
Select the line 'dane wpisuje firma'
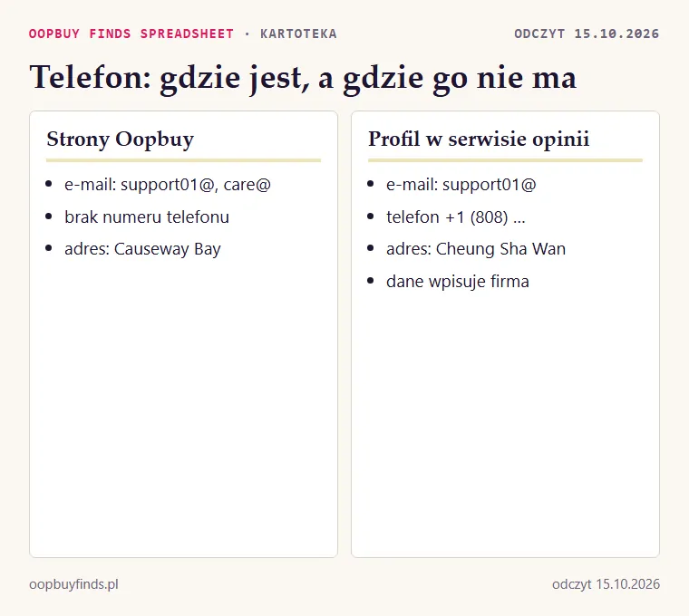(458, 282)
